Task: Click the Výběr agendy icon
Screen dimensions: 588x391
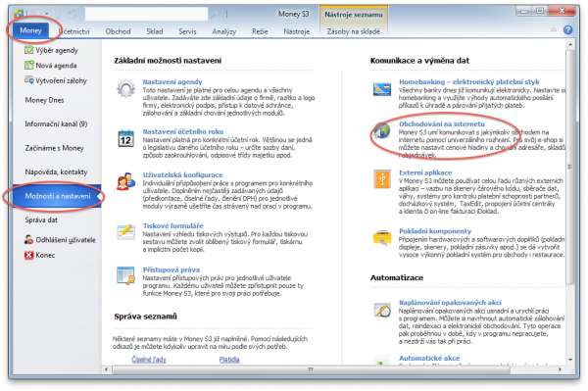Action: point(28,50)
